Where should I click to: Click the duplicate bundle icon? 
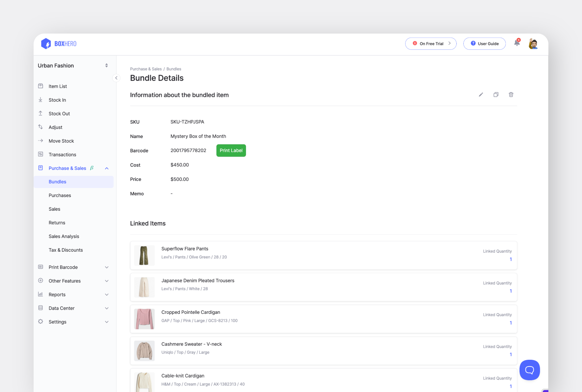[496, 95]
